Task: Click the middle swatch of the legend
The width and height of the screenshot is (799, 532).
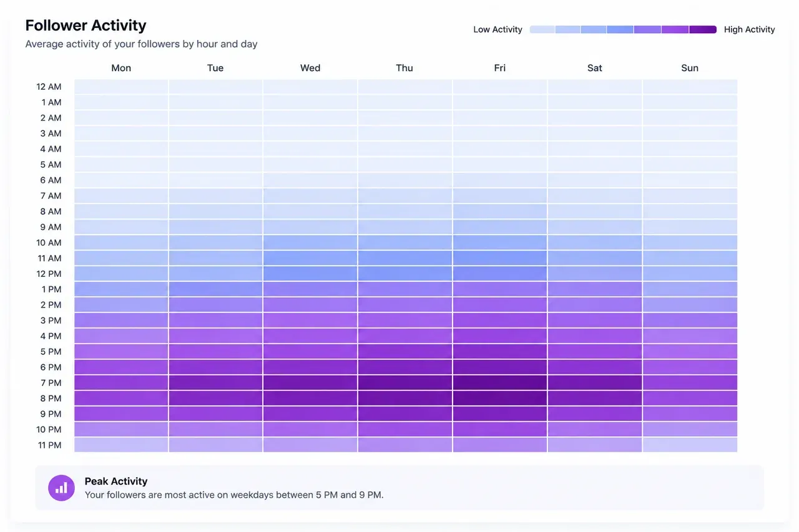Action: coord(620,29)
